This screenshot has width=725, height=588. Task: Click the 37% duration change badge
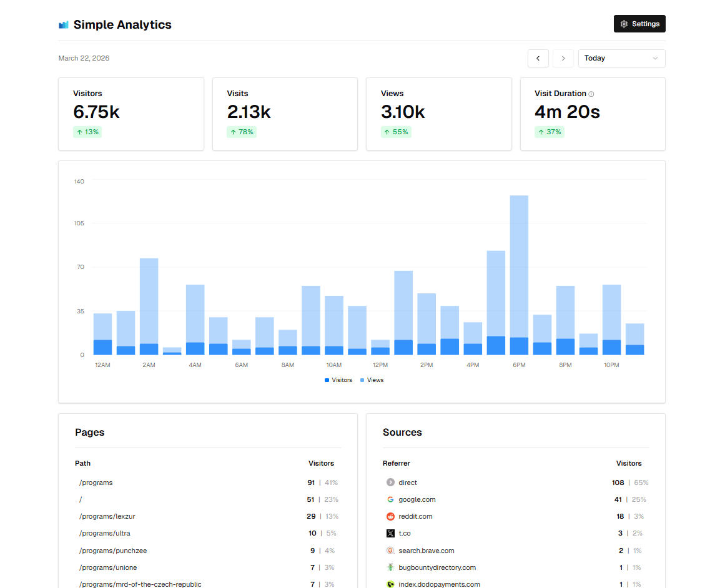pyautogui.click(x=550, y=132)
